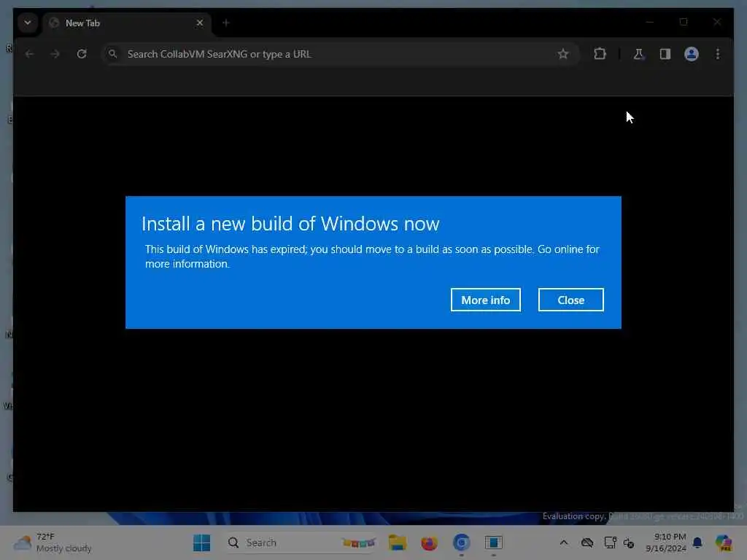
Task: Select the New Tab browser tab
Action: coord(126,23)
